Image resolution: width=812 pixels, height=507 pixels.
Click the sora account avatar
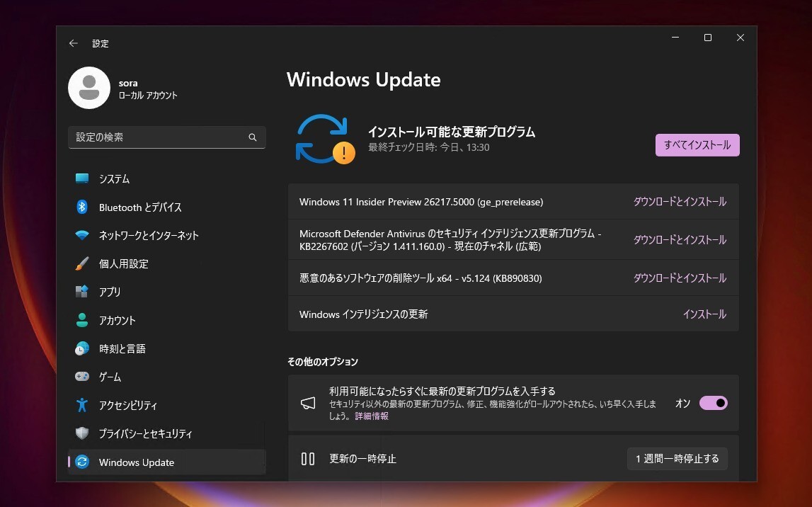click(89, 88)
